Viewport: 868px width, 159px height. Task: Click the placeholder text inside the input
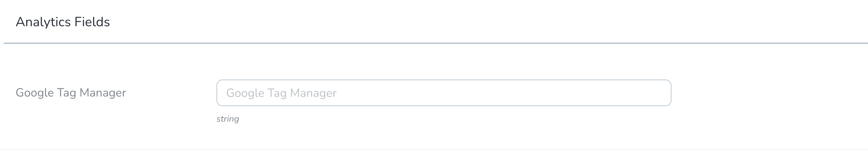click(x=281, y=93)
